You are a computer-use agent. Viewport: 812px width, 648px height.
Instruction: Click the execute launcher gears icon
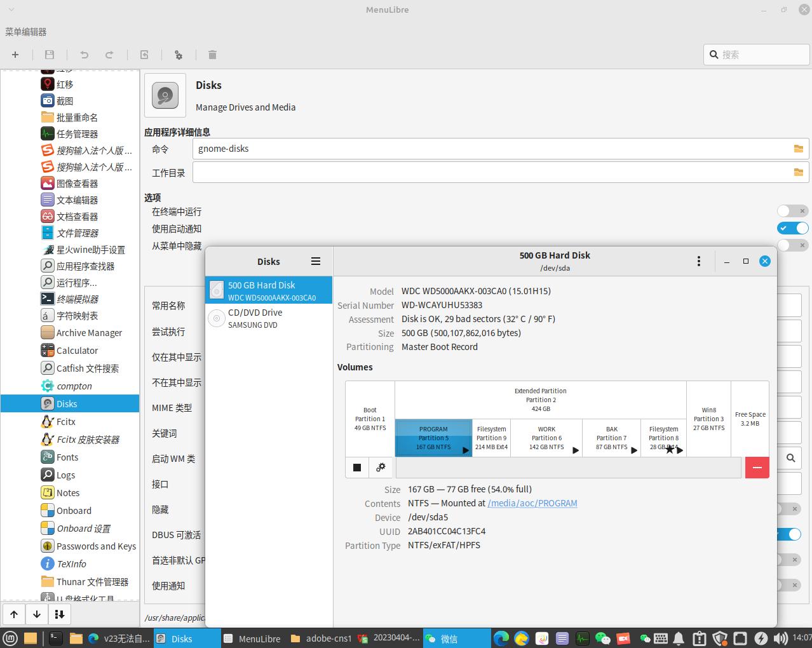coord(179,55)
